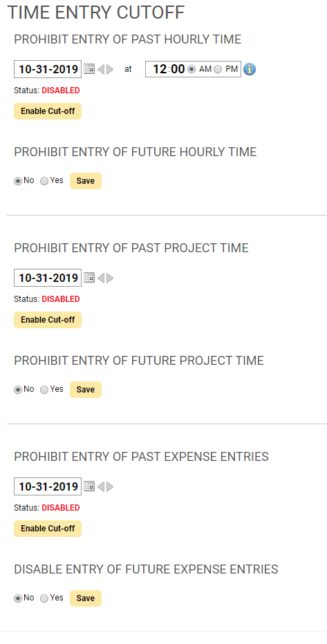
Task: Click next-day arrow for past hourly time
Action: [x=110, y=69]
